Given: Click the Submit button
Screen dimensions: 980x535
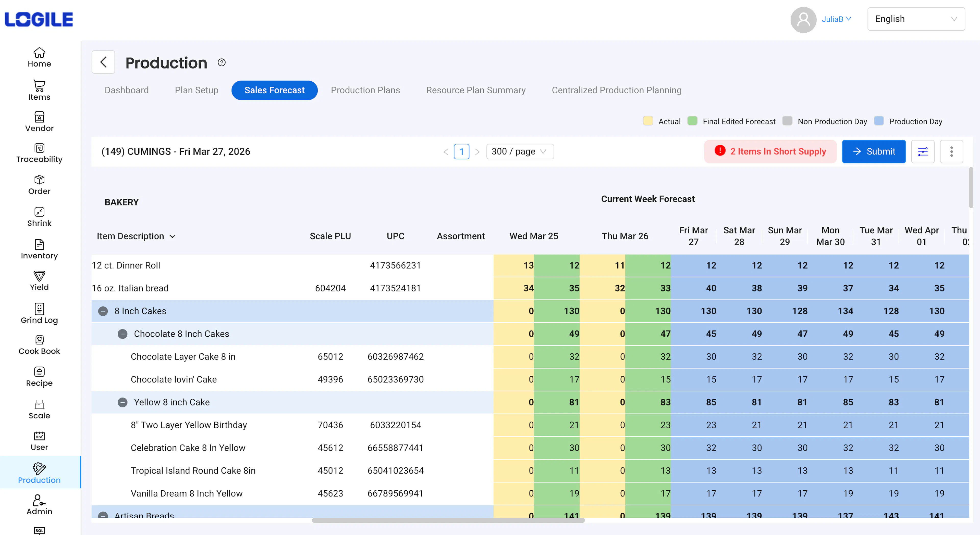Looking at the screenshot, I should (x=874, y=151).
